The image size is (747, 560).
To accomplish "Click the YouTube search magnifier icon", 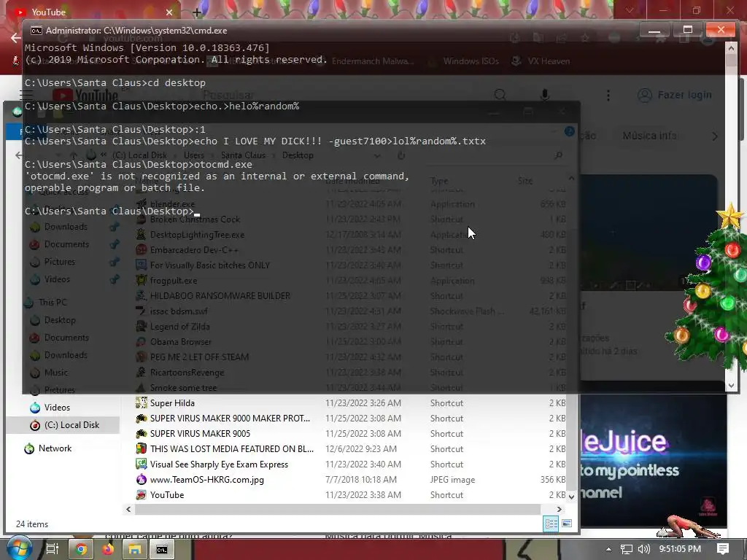I will 500,95.
